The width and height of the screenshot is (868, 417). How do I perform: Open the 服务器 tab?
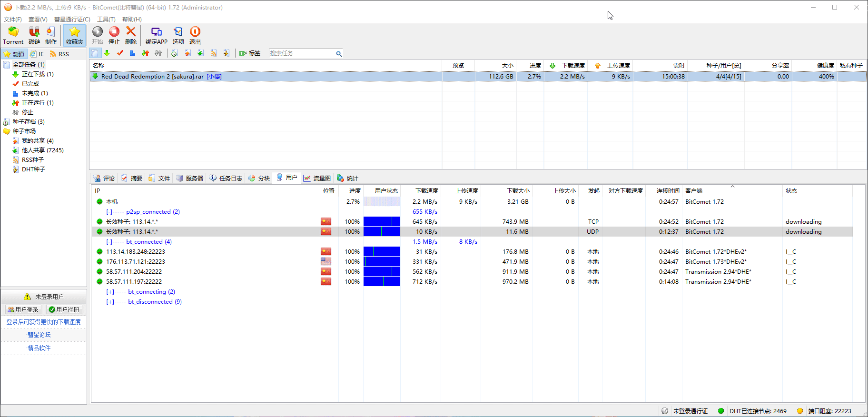(x=190, y=178)
